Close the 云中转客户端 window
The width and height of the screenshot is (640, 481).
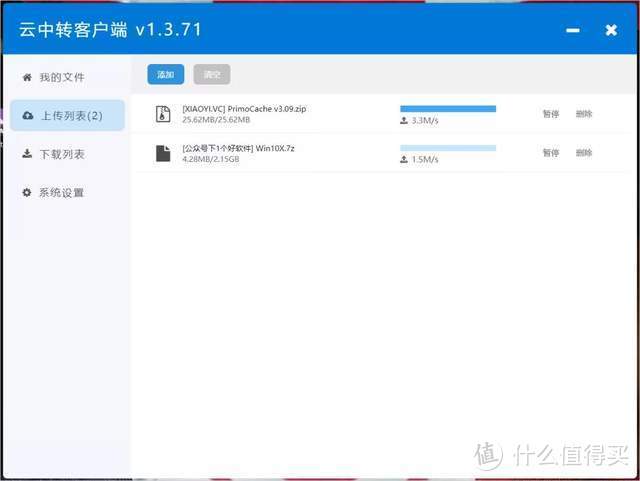tap(611, 30)
